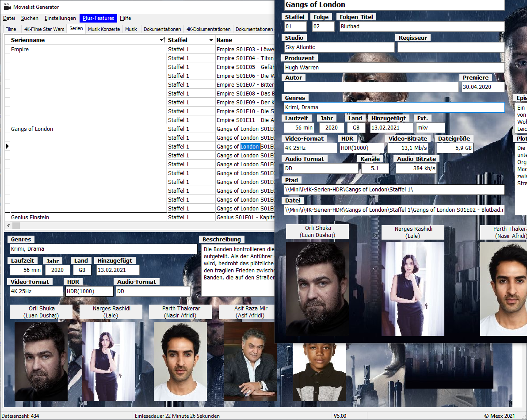Edit the Staffel field showing 01
This screenshot has height=420, width=527.
click(295, 27)
